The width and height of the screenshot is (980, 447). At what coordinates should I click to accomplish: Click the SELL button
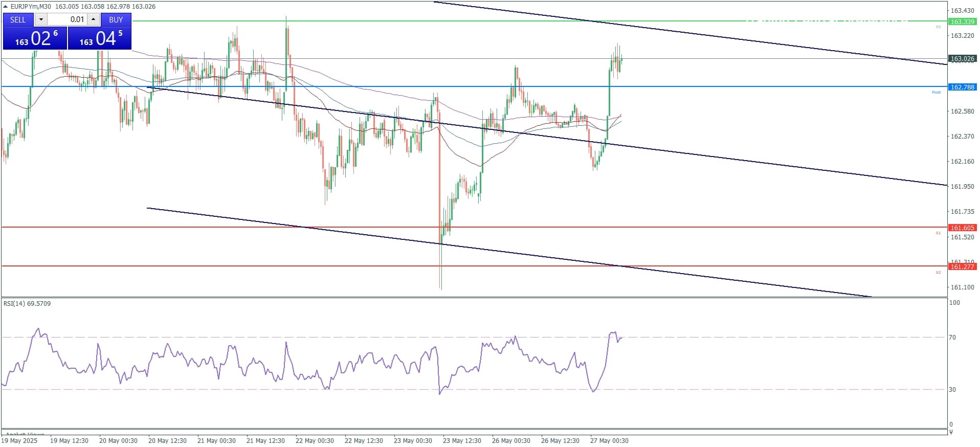(18, 19)
